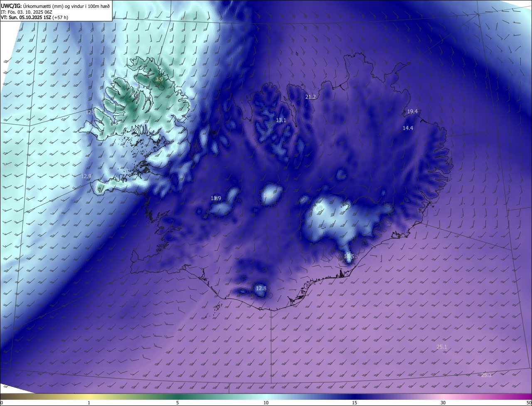Click the '30' tick on the color scale
Viewport: 532px width, 406px height.
point(443,403)
